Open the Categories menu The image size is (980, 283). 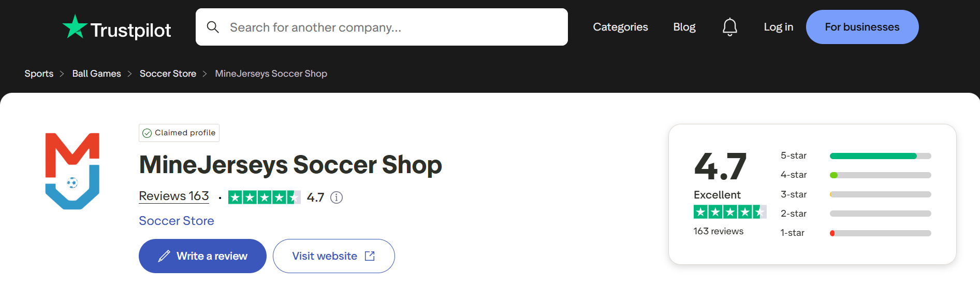pos(620,27)
